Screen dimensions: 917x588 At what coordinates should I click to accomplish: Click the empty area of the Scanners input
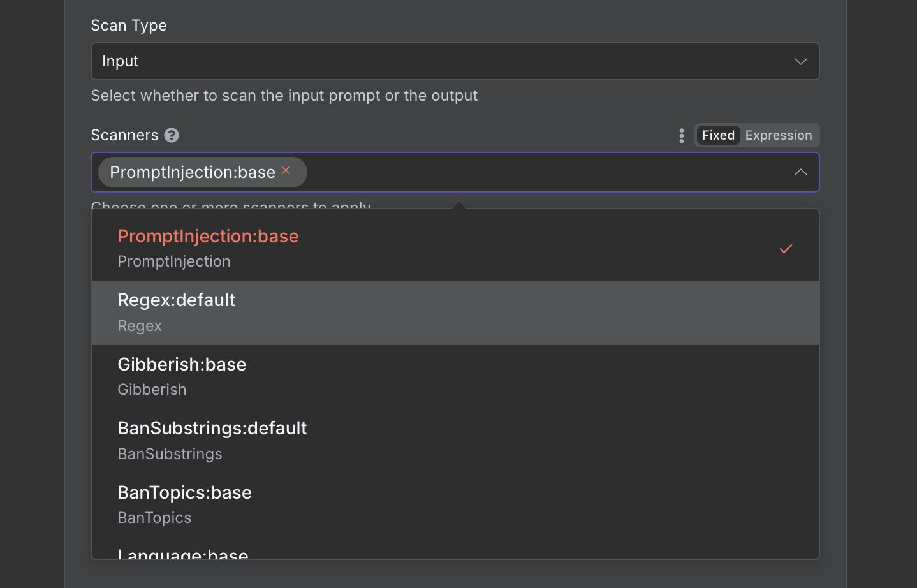pos(542,172)
